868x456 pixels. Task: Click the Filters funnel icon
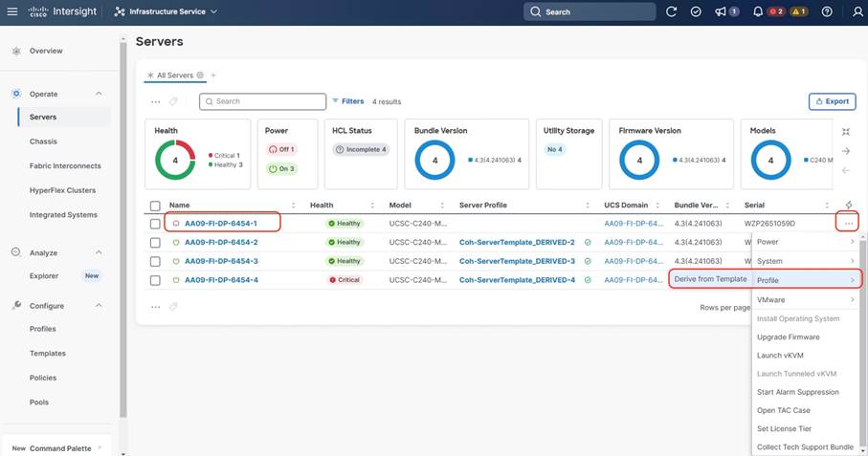point(336,101)
